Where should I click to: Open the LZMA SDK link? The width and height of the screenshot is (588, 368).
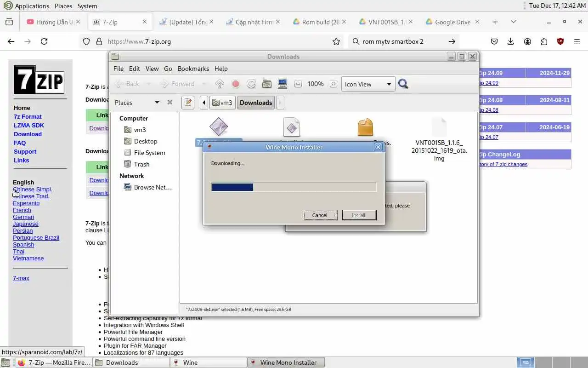29,125
